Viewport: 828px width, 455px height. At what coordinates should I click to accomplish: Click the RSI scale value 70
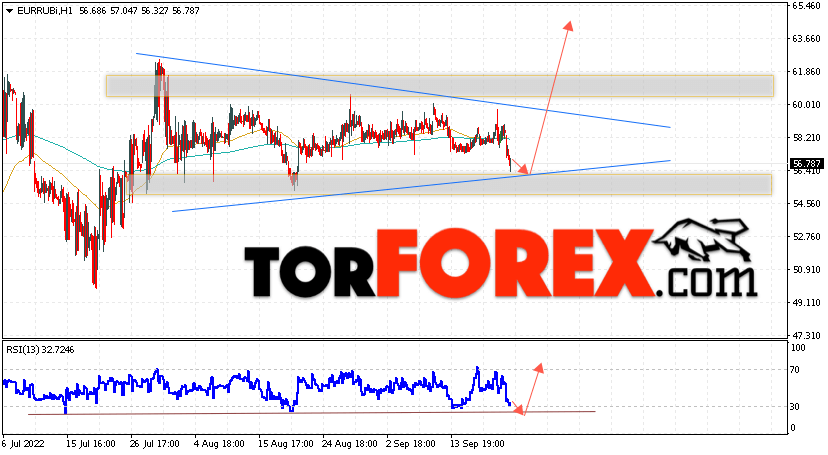pyautogui.click(x=796, y=370)
